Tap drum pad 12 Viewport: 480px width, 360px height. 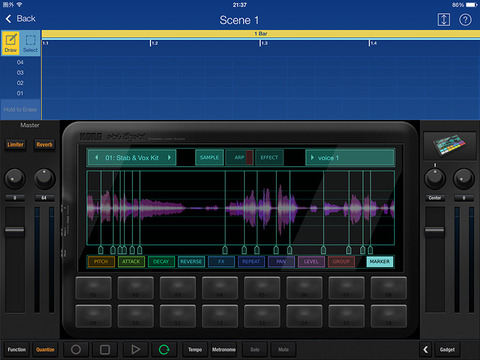coord(220,316)
